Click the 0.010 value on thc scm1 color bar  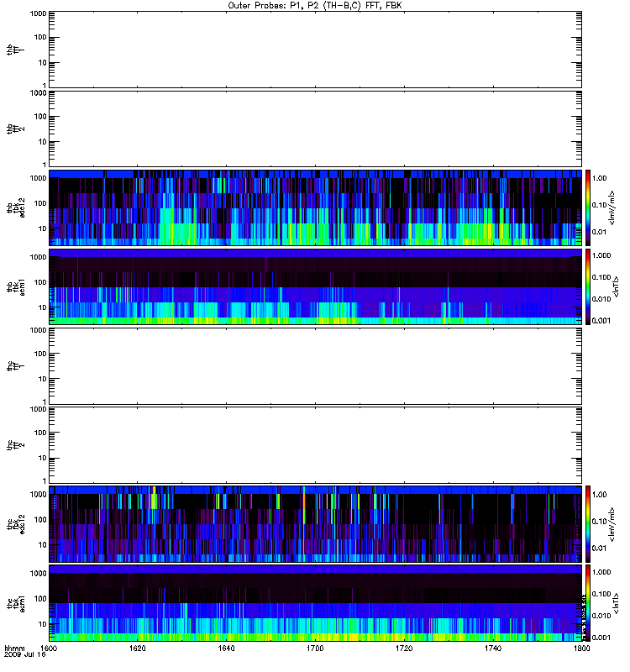tap(601, 616)
